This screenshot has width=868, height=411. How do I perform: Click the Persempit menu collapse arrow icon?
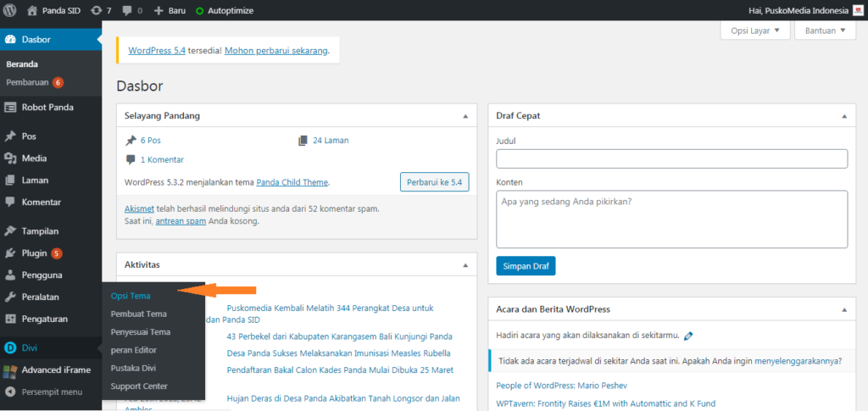(10, 392)
